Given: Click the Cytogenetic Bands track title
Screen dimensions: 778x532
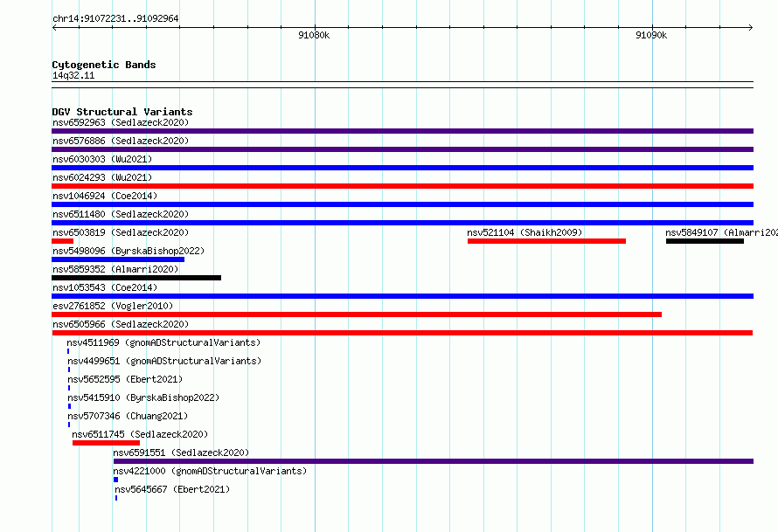Looking at the screenshot, I should [104, 65].
